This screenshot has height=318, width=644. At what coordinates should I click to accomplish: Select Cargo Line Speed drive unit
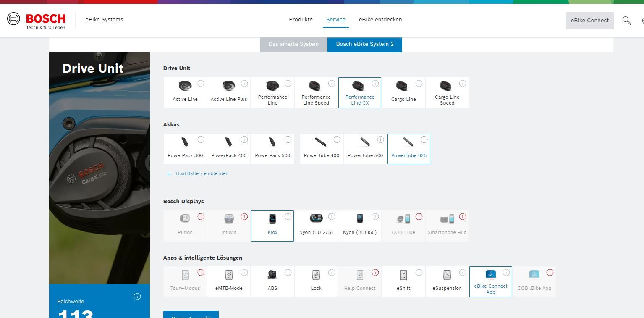tap(447, 93)
